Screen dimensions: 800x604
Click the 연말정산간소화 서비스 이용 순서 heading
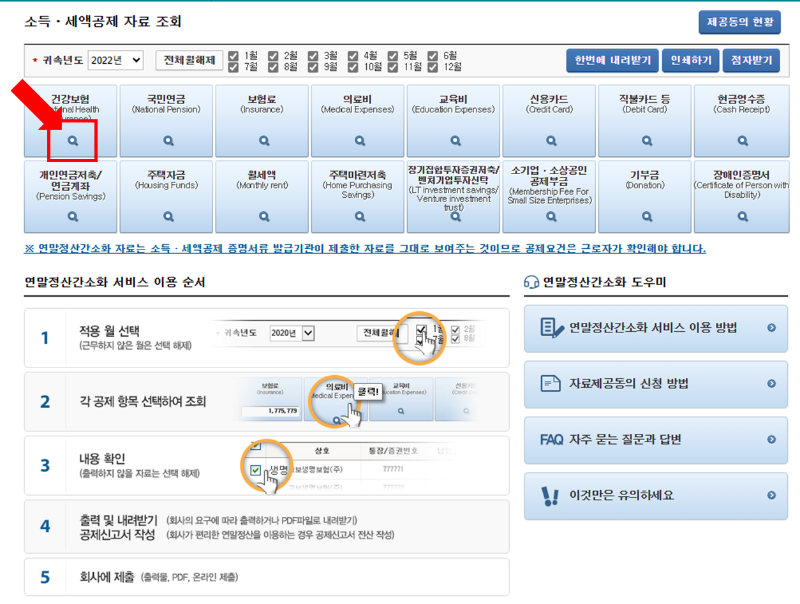[115, 282]
